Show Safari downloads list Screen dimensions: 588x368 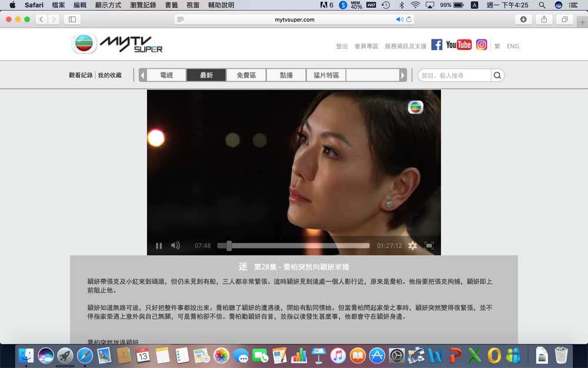(x=523, y=19)
